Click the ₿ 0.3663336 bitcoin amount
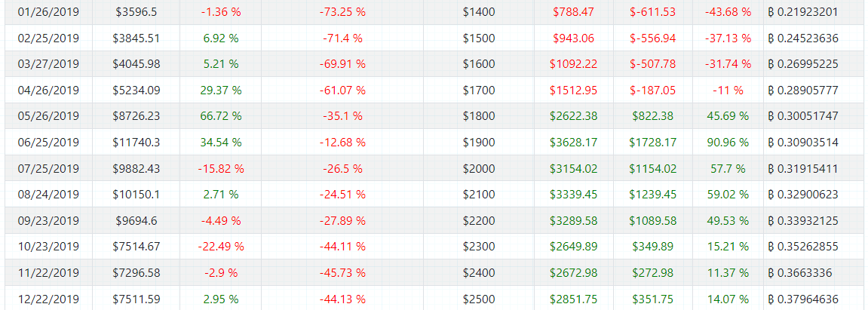Screen dimensions: 868x310 [x=800, y=273]
